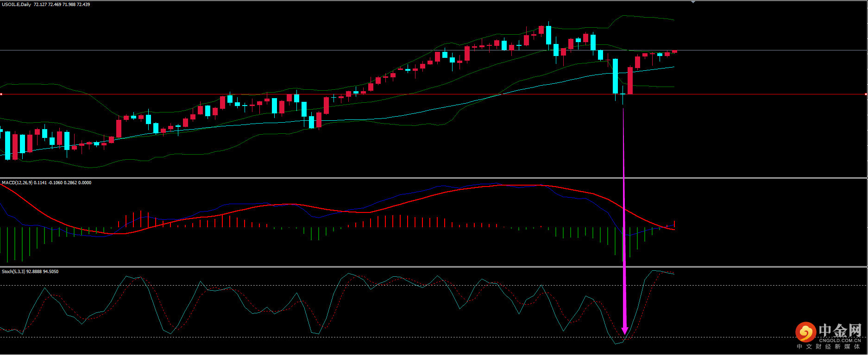Image resolution: width=868 pixels, height=355 pixels.
Task: Select the high price value 72.469
Action: pos(55,5)
